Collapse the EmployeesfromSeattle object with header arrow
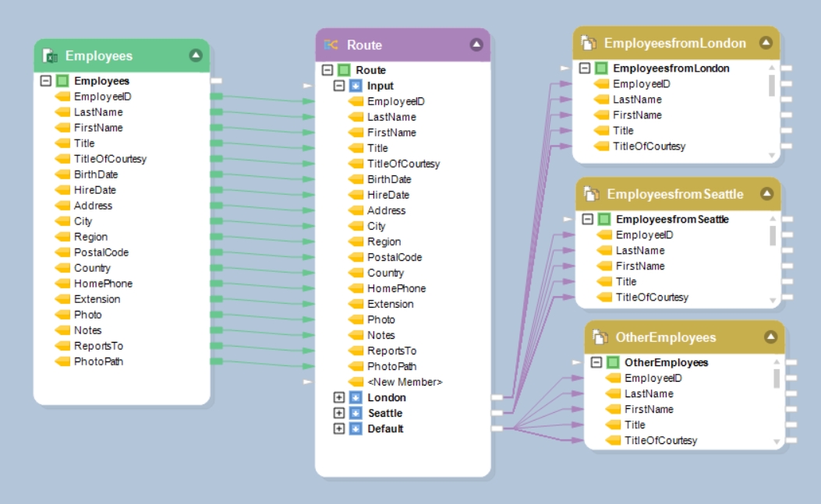821x504 pixels. 766,194
